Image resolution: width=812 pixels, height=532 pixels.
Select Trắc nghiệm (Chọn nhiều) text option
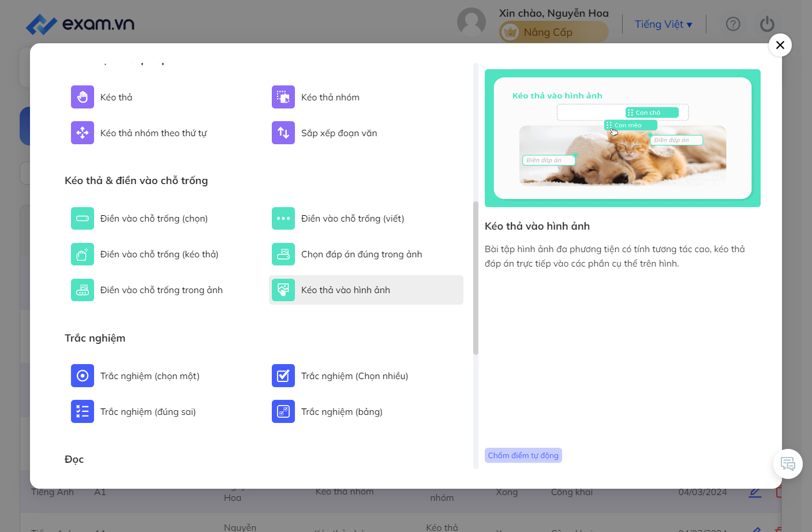(354, 376)
